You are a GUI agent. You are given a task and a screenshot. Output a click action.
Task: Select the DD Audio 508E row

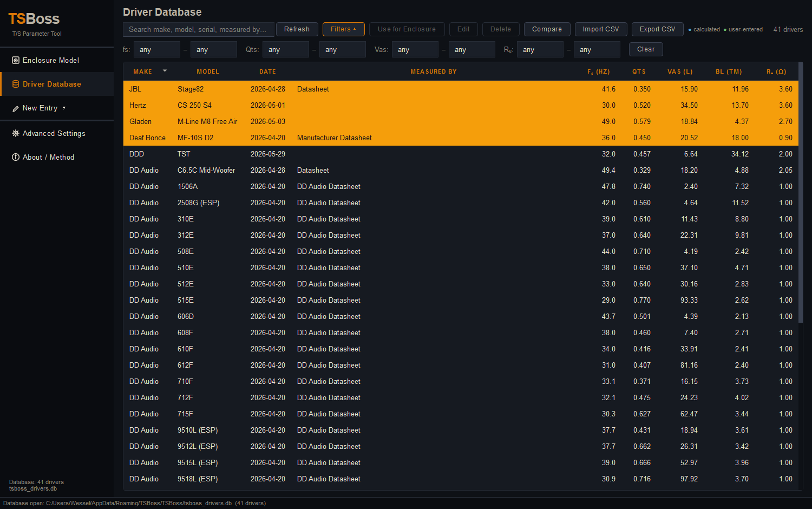tap(461, 251)
